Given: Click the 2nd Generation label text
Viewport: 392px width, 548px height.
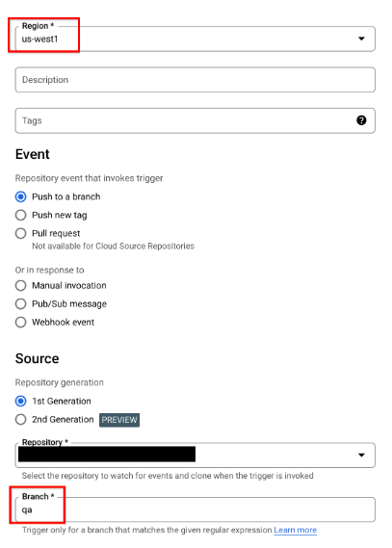Looking at the screenshot, I should click(x=63, y=419).
